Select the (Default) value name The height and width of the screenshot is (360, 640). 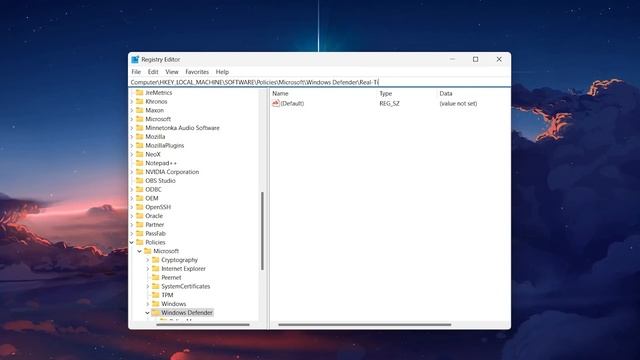click(x=292, y=103)
